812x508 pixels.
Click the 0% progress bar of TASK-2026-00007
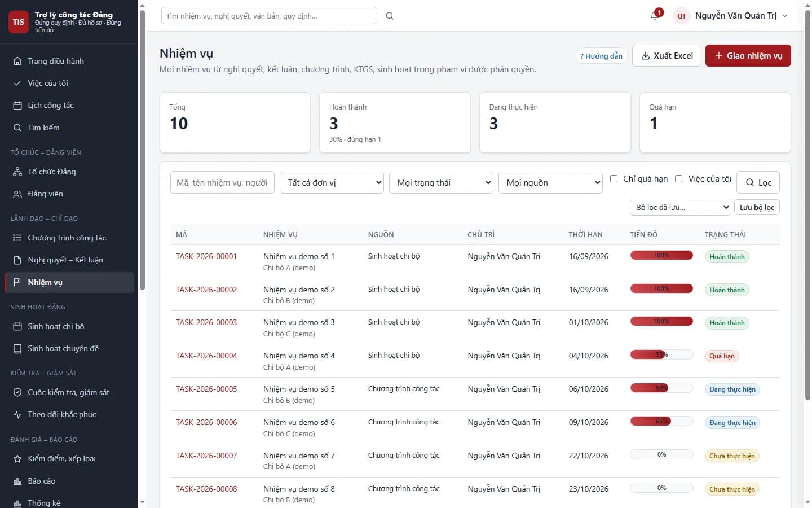pos(661,454)
